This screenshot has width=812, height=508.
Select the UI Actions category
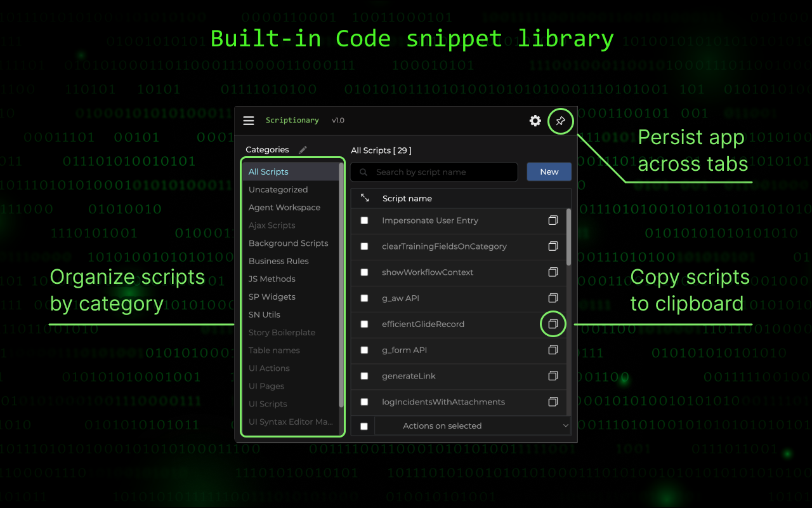pos(291,368)
